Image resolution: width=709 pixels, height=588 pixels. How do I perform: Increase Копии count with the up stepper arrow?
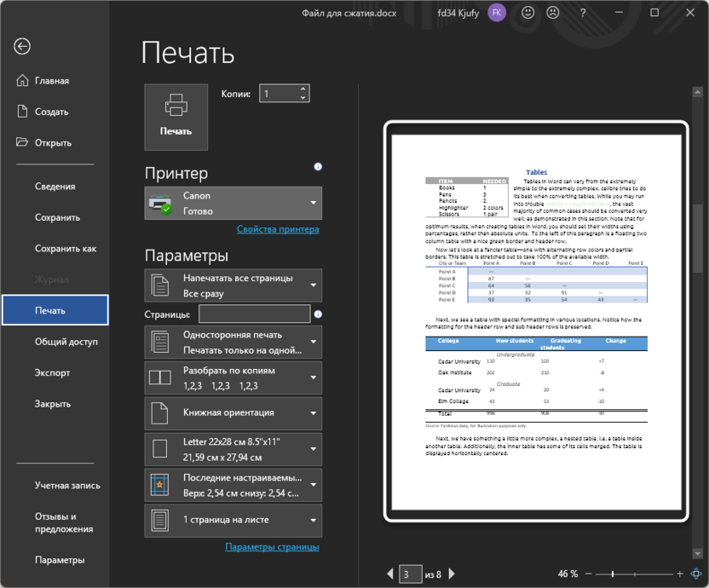click(303, 88)
